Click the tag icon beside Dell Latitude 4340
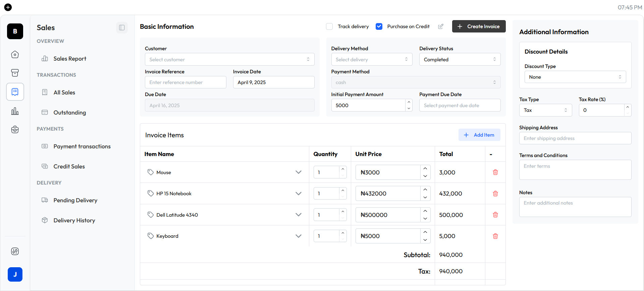The height and width of the screenshot is (291, 644). pyautogui.click(x=151, y=215)
